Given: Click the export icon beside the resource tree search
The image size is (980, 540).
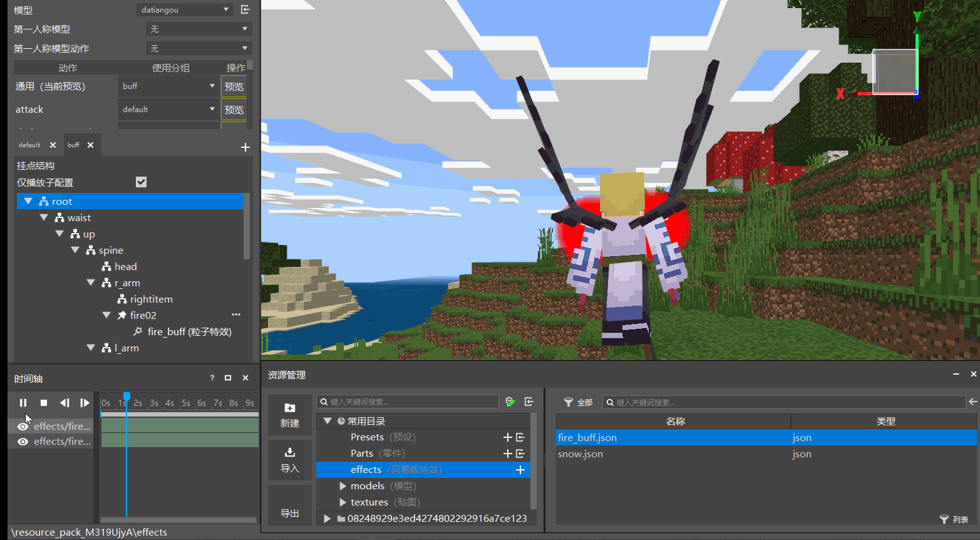Looking at the screenshot, I should coord(529,402).
